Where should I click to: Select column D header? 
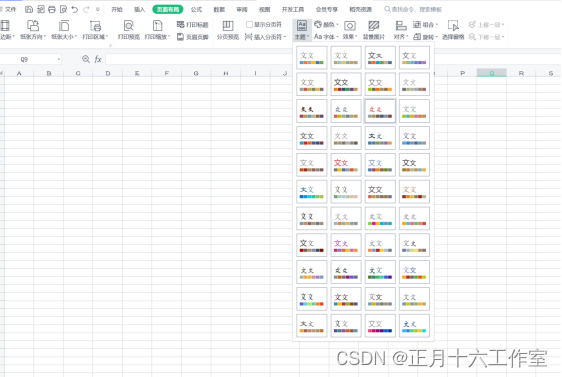[108, 73]
